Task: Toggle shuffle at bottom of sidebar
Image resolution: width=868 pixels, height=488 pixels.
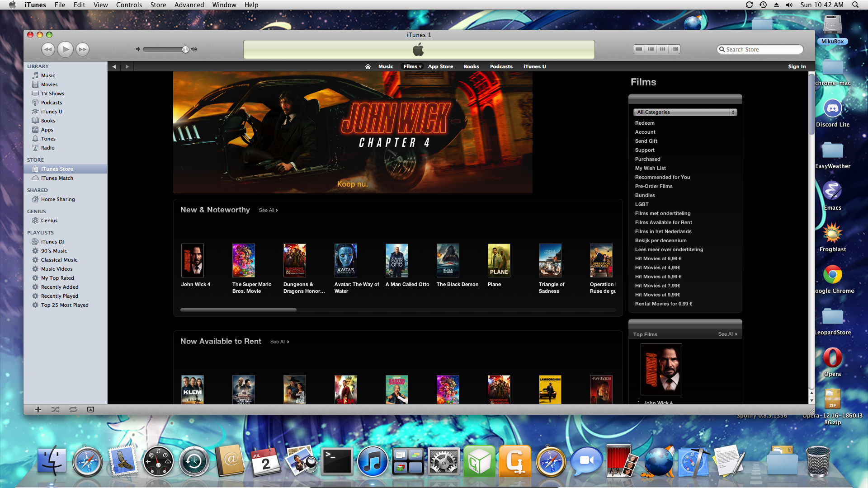Action: (55, 409)
